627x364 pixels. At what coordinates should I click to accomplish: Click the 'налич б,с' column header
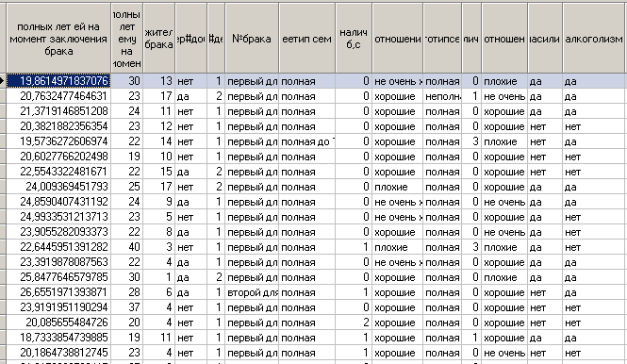354,39
